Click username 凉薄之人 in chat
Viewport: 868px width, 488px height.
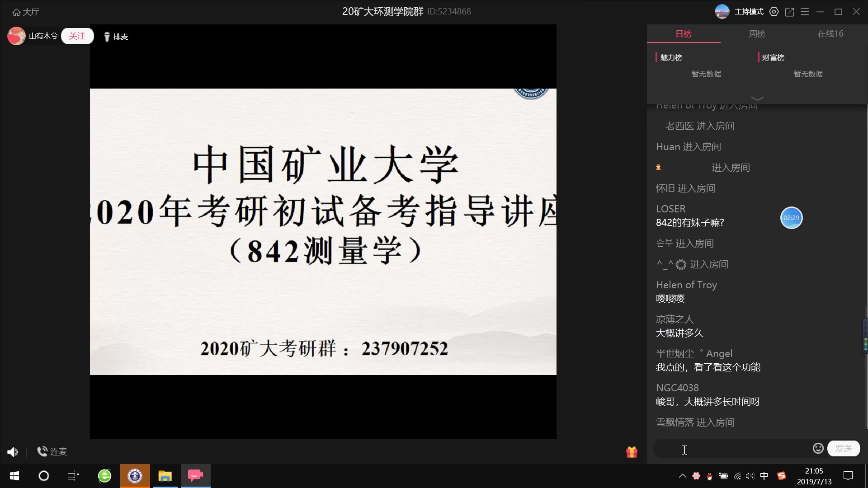[x=675, y=319]
